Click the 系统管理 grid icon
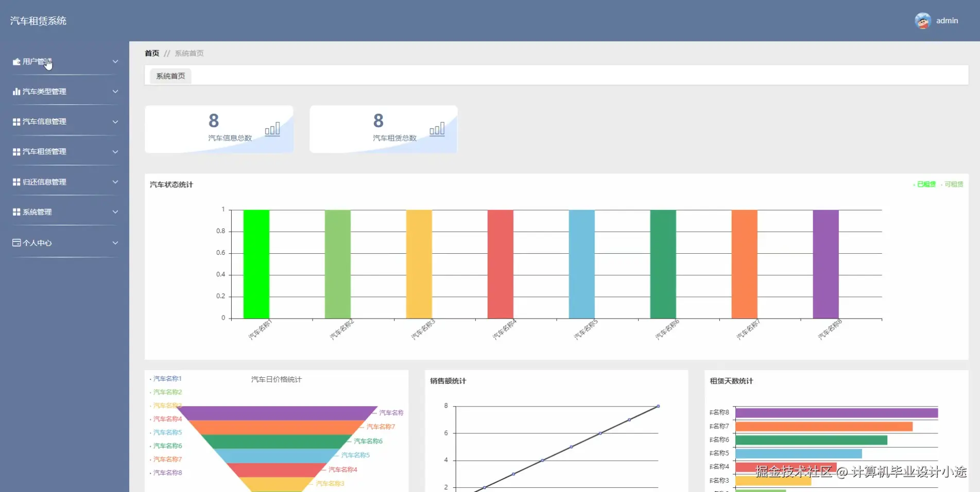980x492 pixels. point(16,212)
